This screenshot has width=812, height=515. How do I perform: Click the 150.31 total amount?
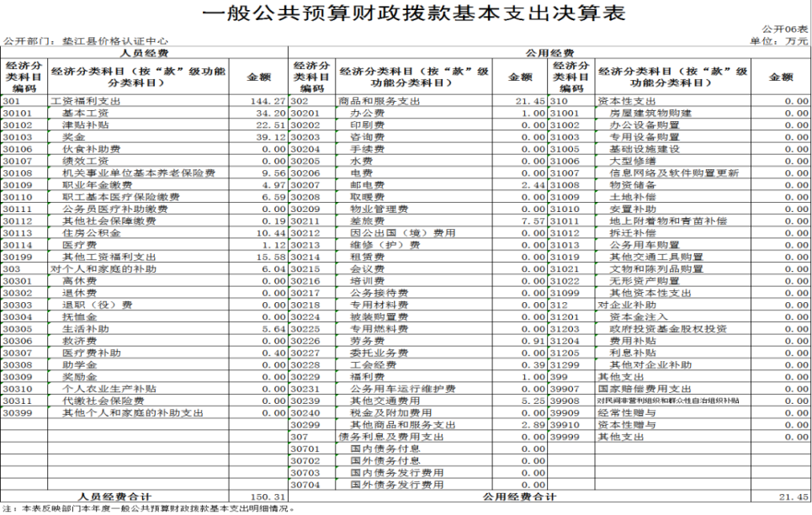[x=268, y=496]
